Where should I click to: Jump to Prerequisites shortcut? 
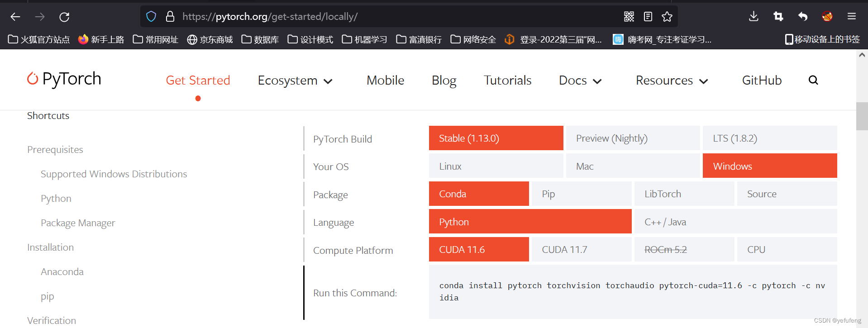[x=55, y=150]
